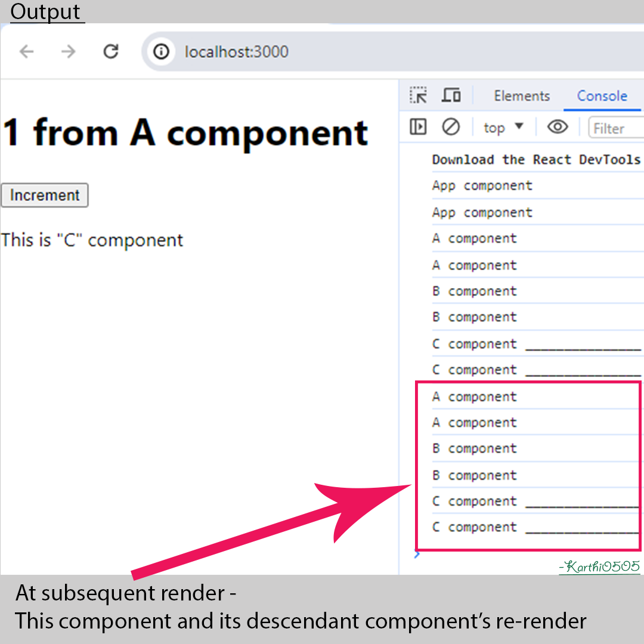Screen dimensions: 644x644
Task: Click the localhost:3000 address bar
Action: point(392,51)
